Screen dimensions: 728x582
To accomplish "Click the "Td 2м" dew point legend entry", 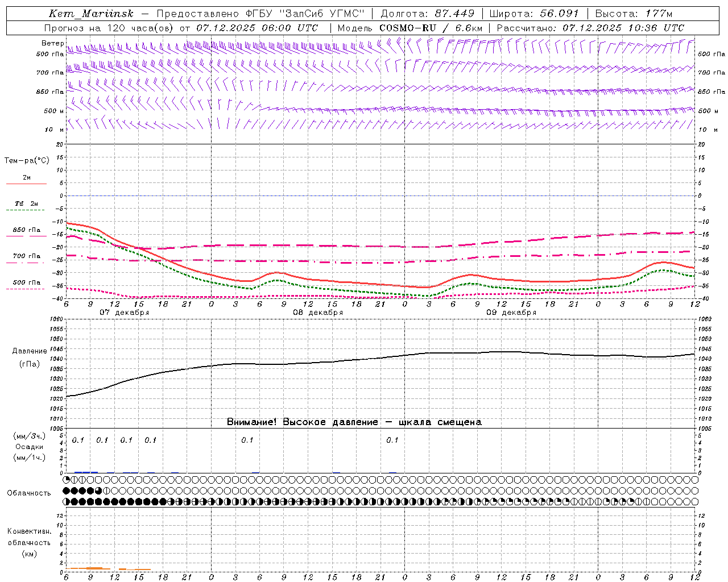I will [27, 203].
